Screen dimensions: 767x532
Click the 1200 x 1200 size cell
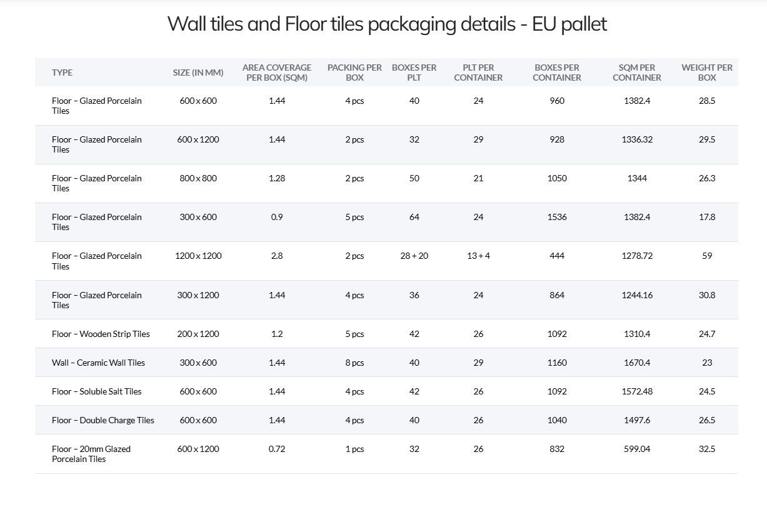tap(198, 256)
